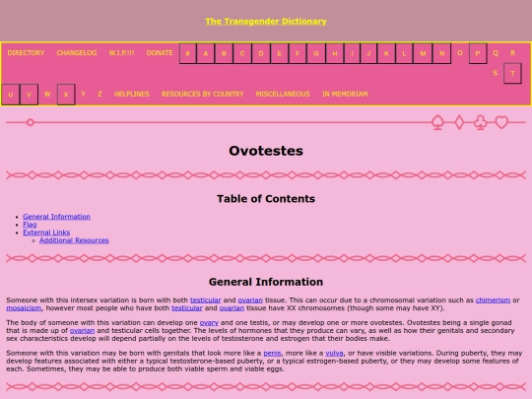Click the Ovotestes page heading

click(266, 151)
